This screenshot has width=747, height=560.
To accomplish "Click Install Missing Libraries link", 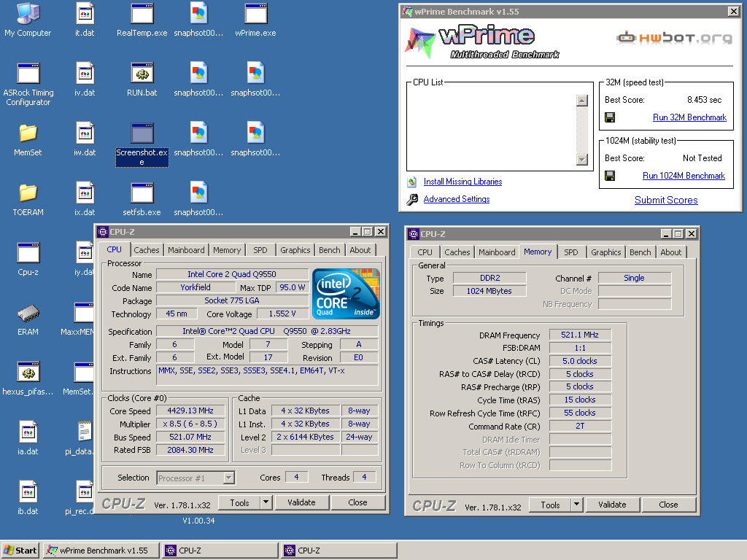I will point(462,182).
